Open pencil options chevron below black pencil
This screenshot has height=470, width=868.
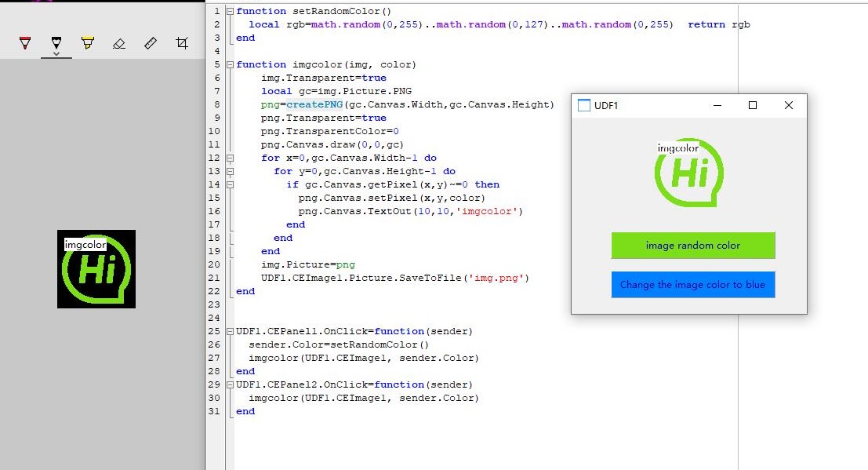56,54
